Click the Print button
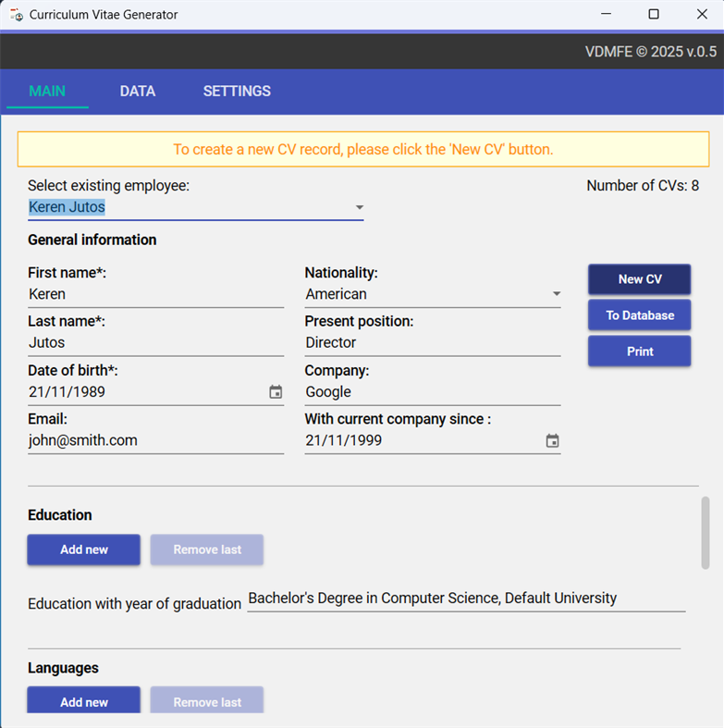Screen dimensions: 724x728 (x=640, y=352)
